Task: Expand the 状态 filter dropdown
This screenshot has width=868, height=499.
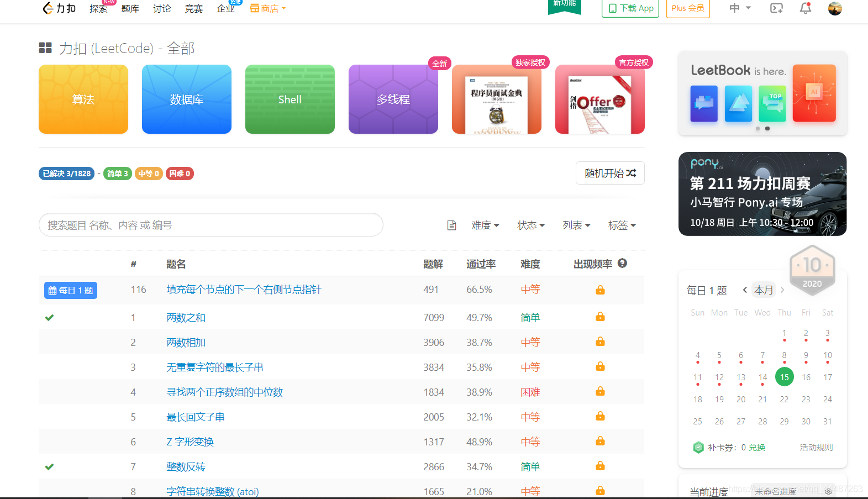Action: pos(531,225)
